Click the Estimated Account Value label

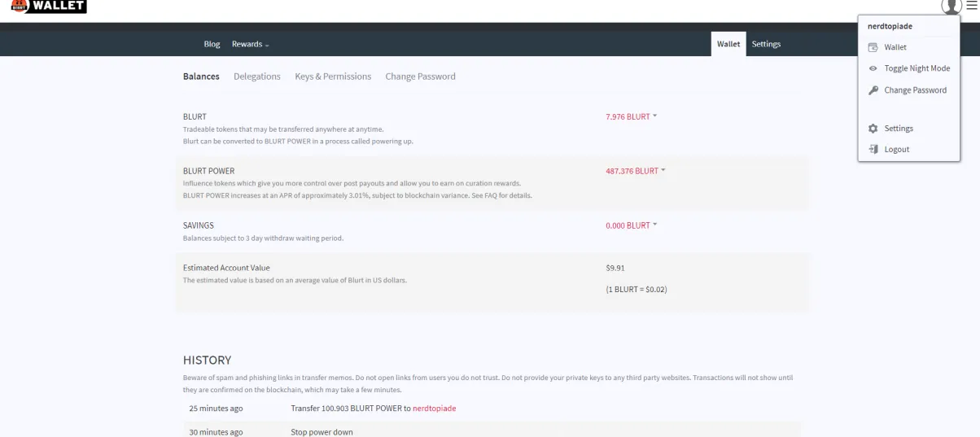point(226,268)
